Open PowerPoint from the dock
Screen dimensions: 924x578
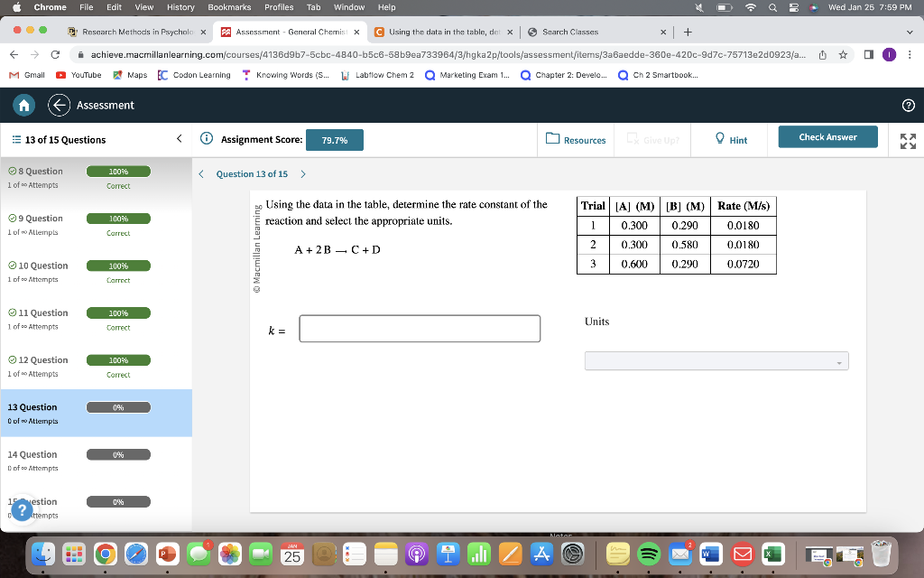point(167,554)
